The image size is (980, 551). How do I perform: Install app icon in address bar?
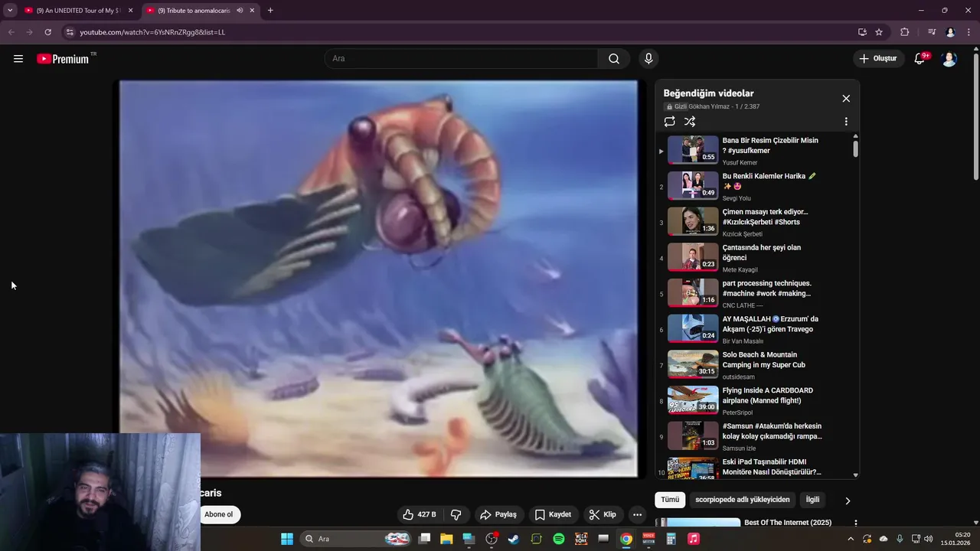862,32
